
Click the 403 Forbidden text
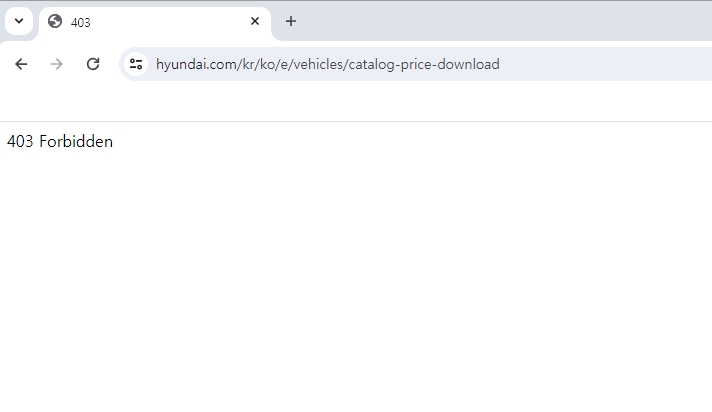pyautogui.click(x=60, y=142)
